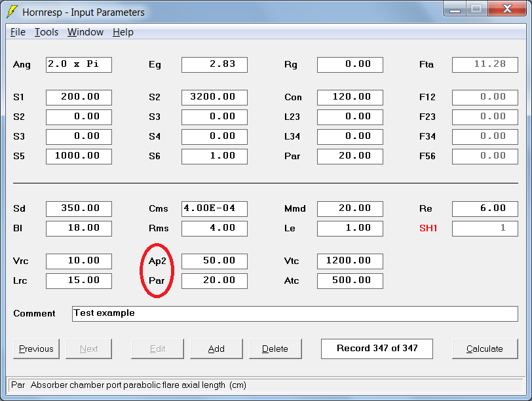The image size is (532, 401).
Task: Close the Hornresp window
Action: click(x=507, y=9)
